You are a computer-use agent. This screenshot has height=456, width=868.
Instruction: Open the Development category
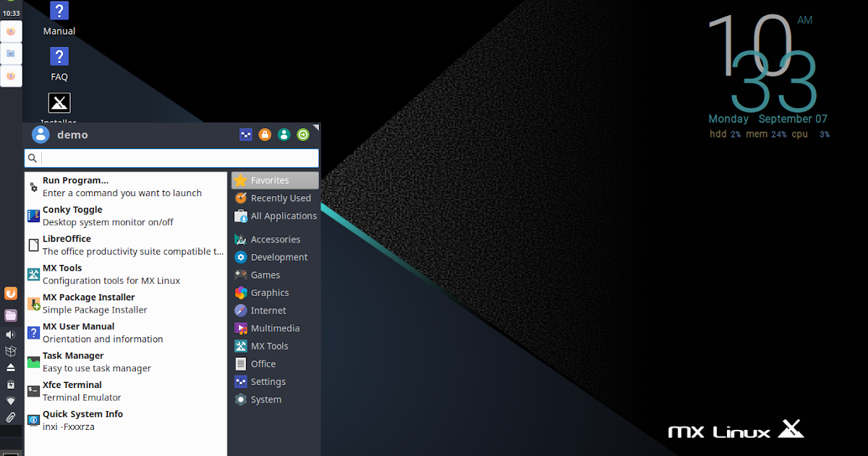(x=275, y=257)
